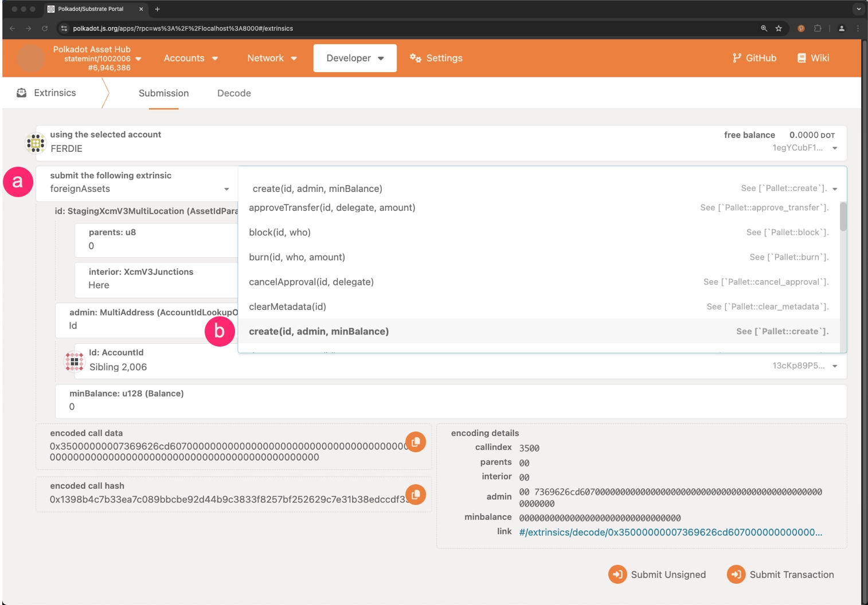This screenshot has width=868, height=605.
Task: Select clearMetadata(id) option
Action: (x=539, y=307)
